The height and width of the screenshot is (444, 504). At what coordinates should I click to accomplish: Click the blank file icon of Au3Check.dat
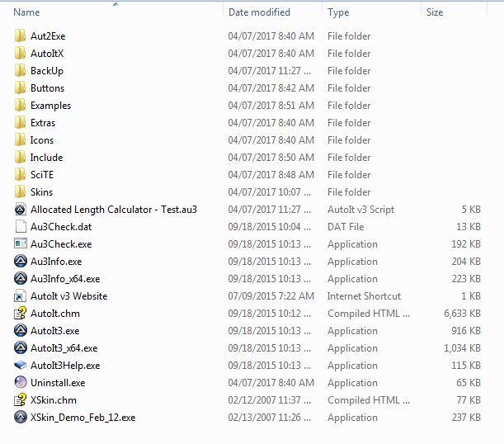pyautogui.click(x=21, y=227)
